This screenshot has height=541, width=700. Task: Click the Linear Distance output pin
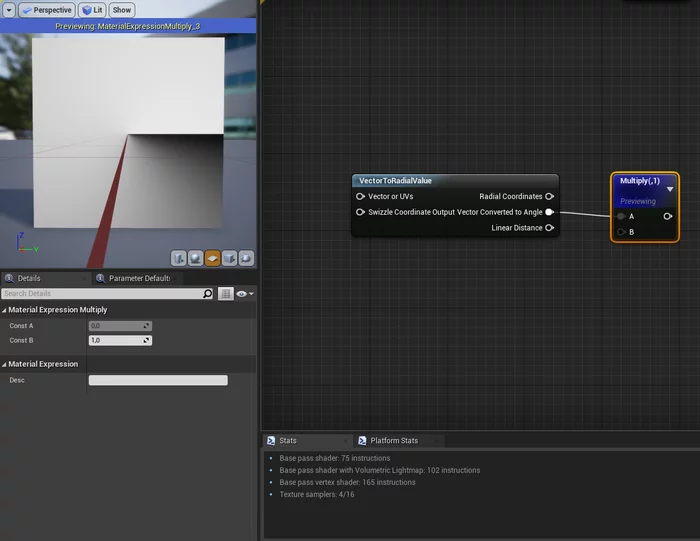point(550,228)
